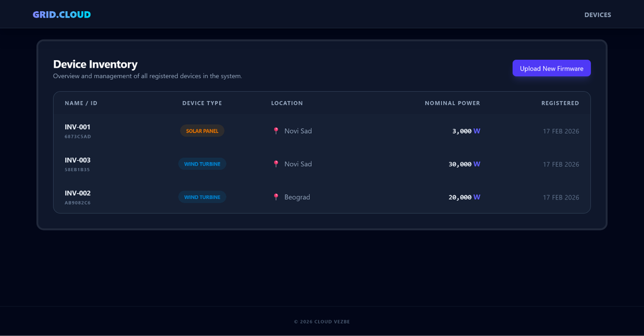The image size is (644, 336).
Task: Click the location pin icon beside Beograd
Action: coord(276,197)
